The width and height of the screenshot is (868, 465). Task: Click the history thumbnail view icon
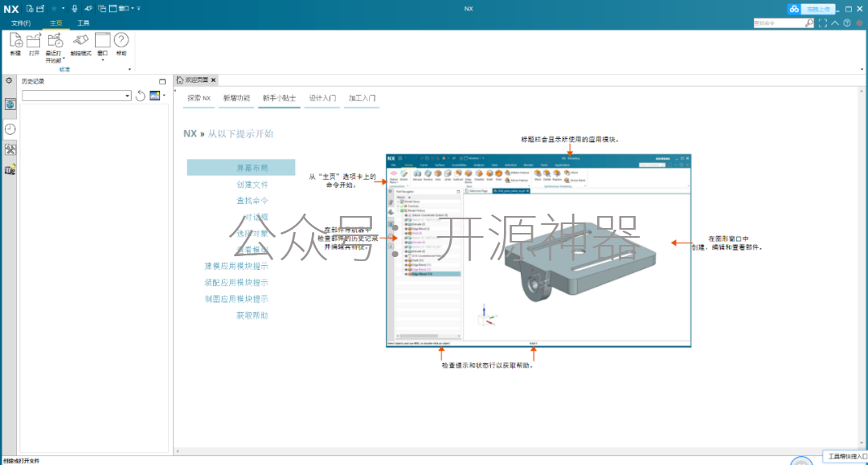pos(155,96)
